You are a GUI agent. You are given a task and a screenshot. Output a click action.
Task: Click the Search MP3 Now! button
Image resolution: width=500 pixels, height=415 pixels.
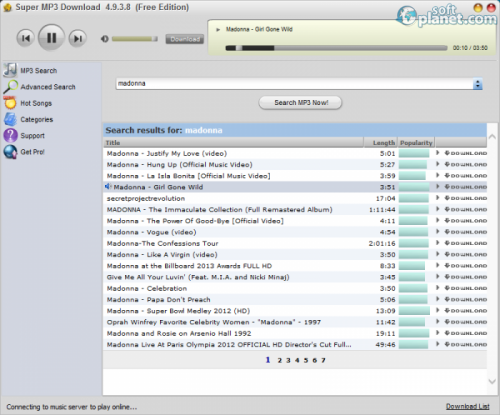[300, 103]
